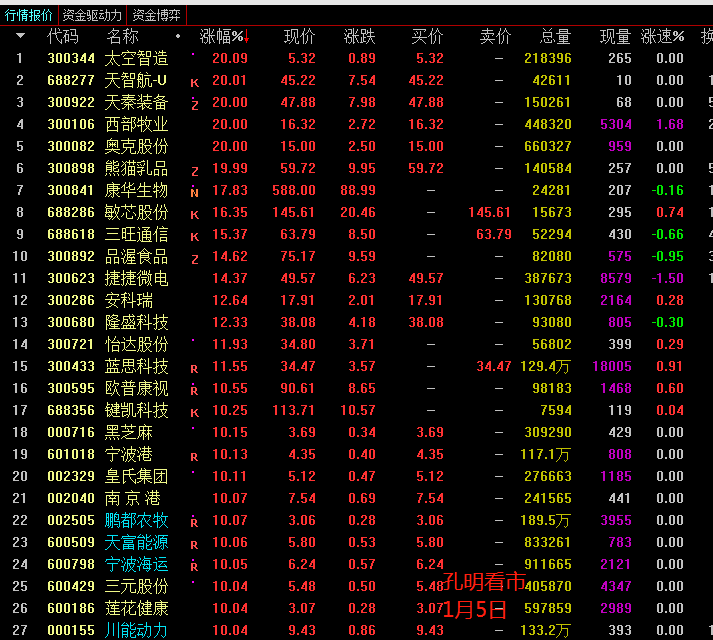The height and width of the screenshot is (640, 713).
Task: Sort by the 涨速% column header
Action: click(663, 36)
